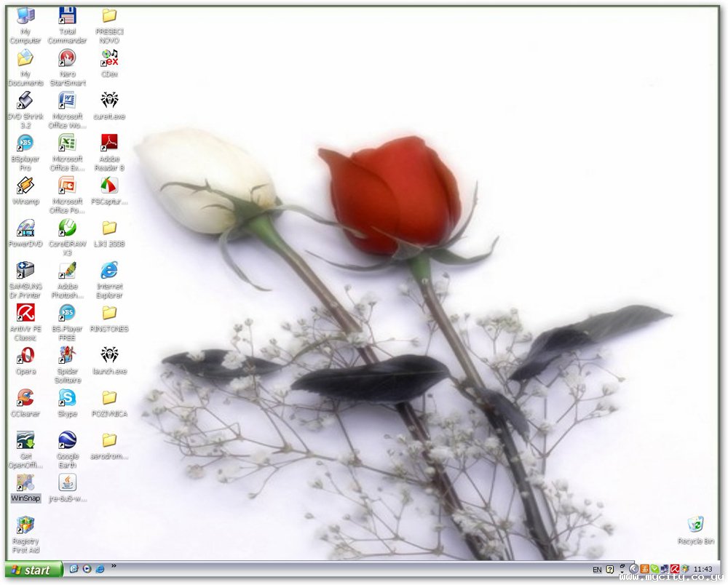This screenshot has height=585, width=728.
Task: Click the Microsoft Office PowerPoint shortcut
Action: (67, 195)
